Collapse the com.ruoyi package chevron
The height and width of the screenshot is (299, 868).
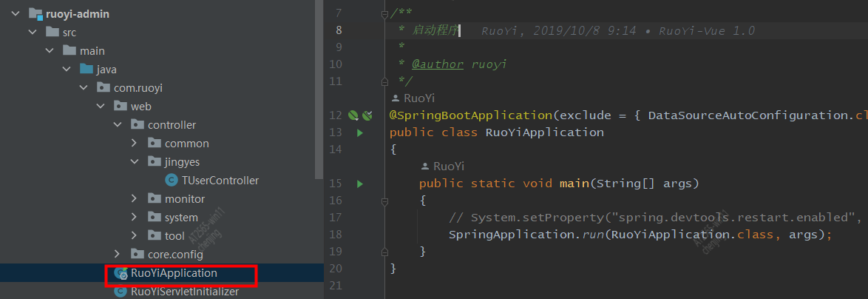[84, 88]
